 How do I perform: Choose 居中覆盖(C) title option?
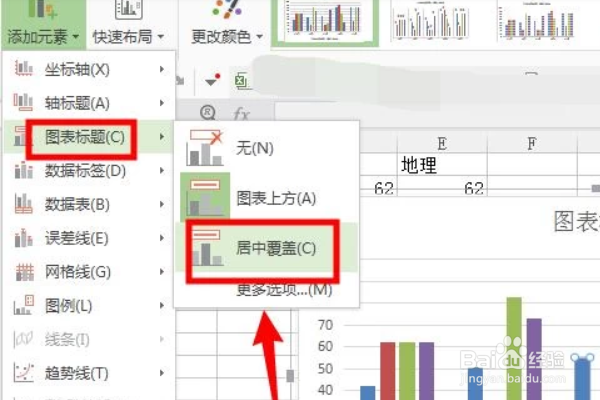266,248
